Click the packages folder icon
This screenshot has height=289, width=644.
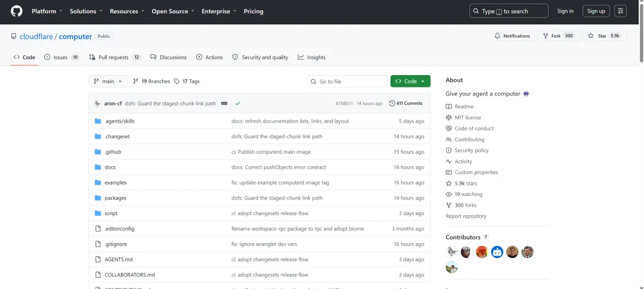[x=98, y=198]
